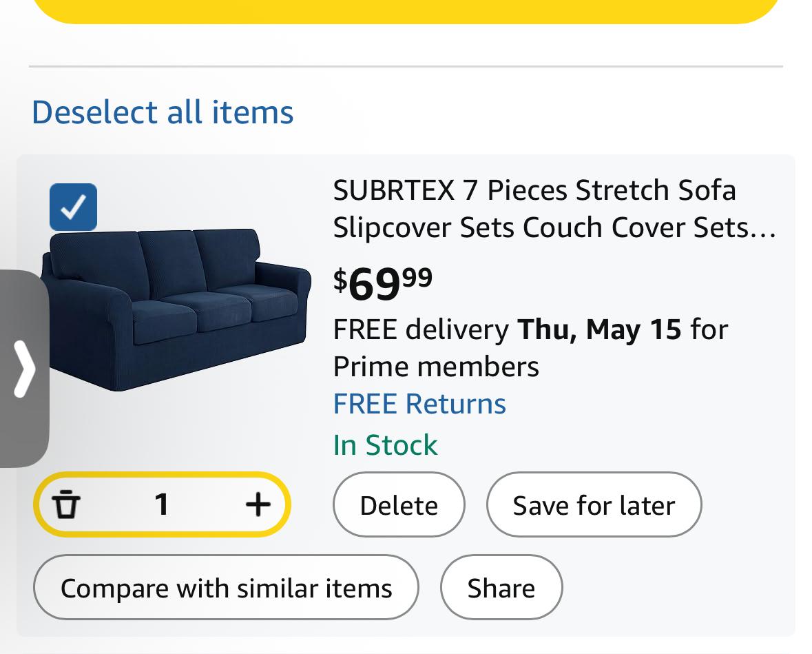Click the Prime members delivery text
The image size is (812, 654).
[436, 367]
